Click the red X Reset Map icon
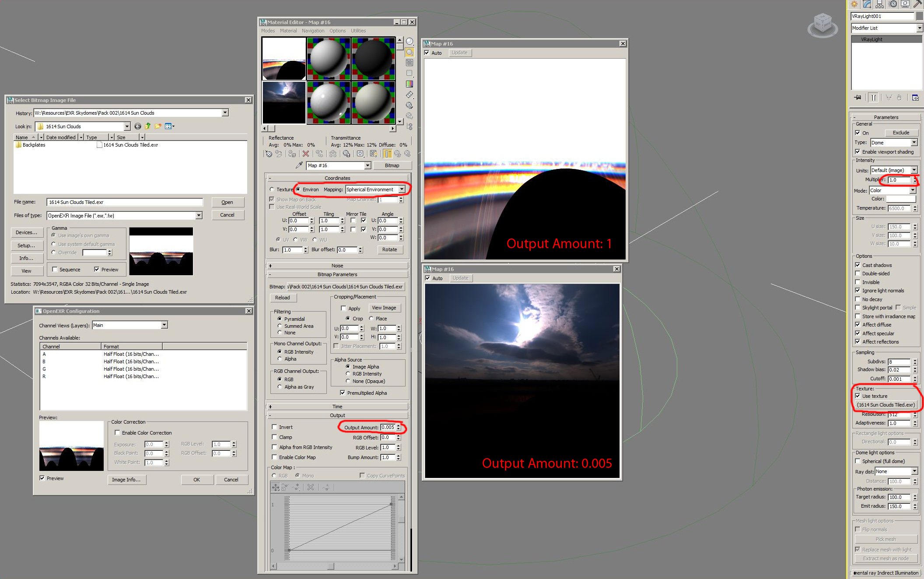 pos(306,154)
